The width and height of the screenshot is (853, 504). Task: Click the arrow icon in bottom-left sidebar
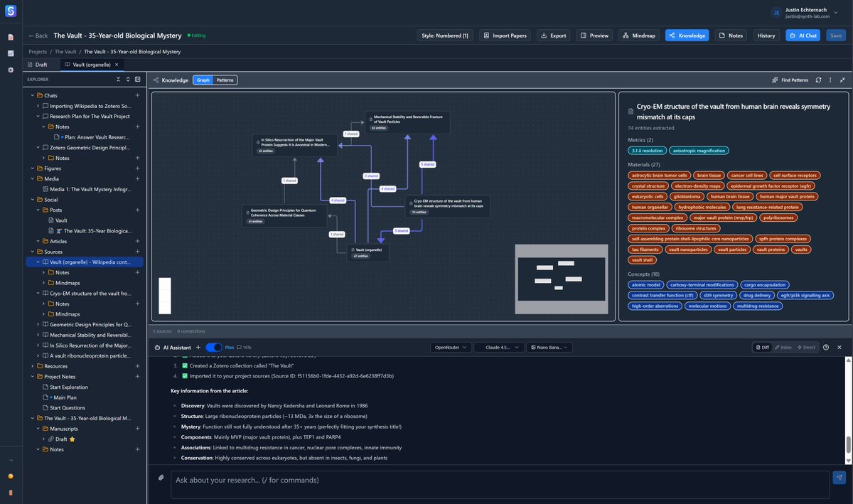[11, 460]
